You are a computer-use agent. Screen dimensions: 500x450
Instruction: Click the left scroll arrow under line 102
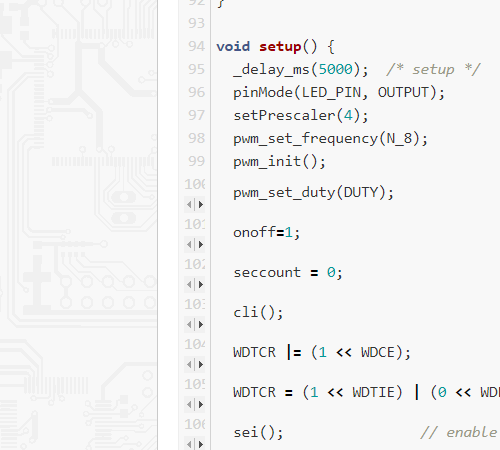pyautogui.click(x=189, y=284)
